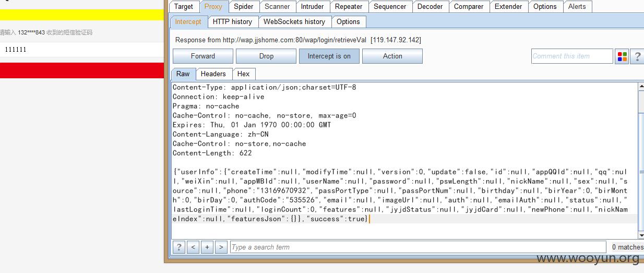Screen dimensions: 644x273
Task: Switch to the Proxy tab
Action: (213, 7)
